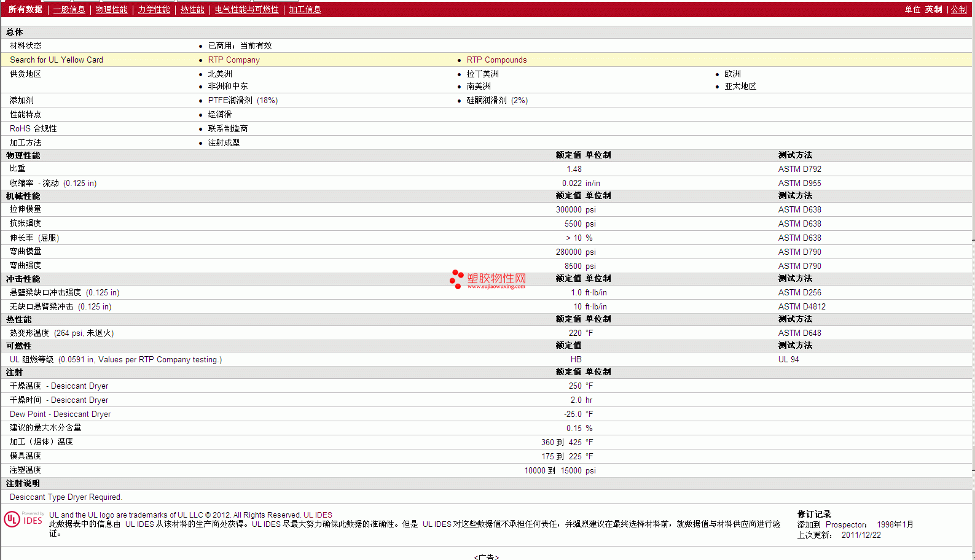Select the 弯曲强度 value 8500
Screen dimensions: 975x560
click(573, 266)
